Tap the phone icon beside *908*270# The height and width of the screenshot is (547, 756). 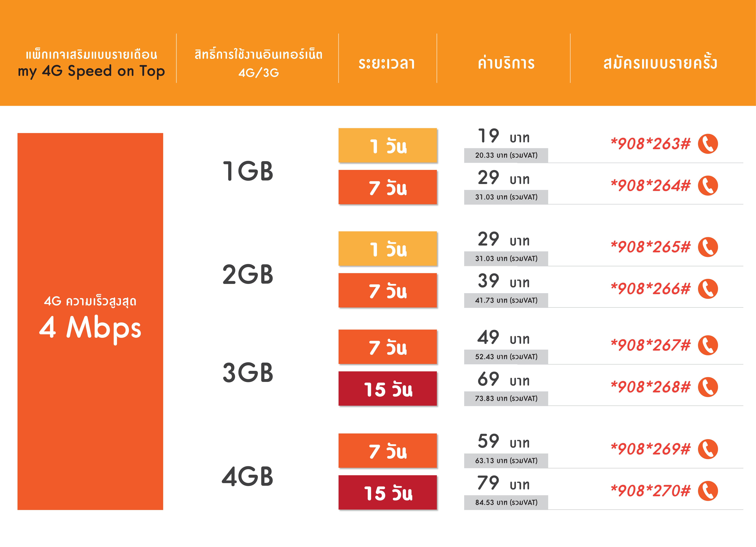[708, 491]
